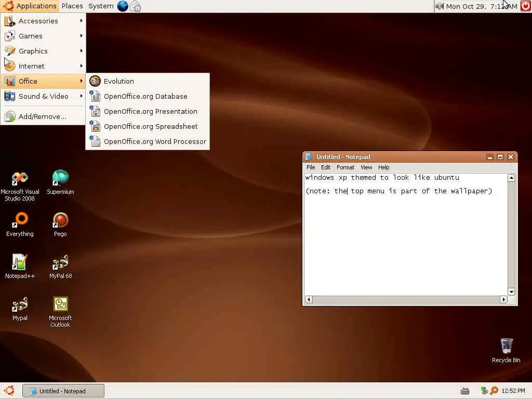Open Notepad's Help menu
The width and height of the screenshot is (532, 399).
pos(384,167)
